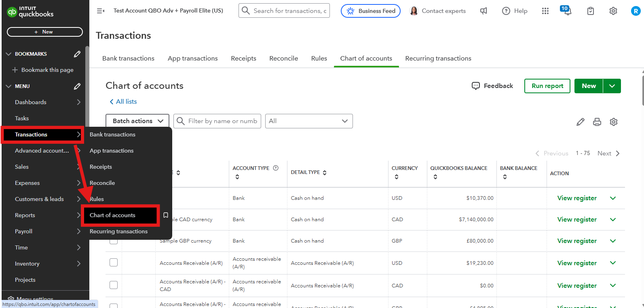Click the table edit pencil icon
The image size is (644, 308).
coord(581,122)
